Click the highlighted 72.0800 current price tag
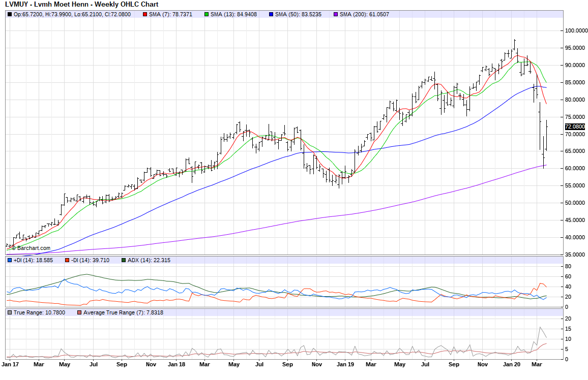588x380 pixels. click(x=575, y=127)
